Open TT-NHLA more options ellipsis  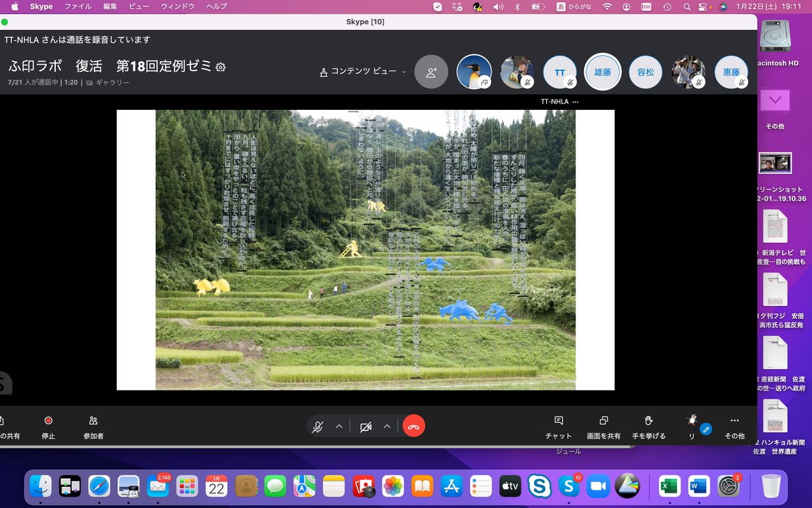tap(575, 102)
